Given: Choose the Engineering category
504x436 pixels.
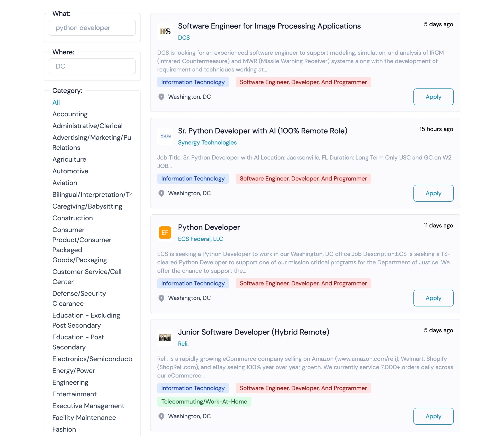Looking at the screenshot, I should pos(70,383).
